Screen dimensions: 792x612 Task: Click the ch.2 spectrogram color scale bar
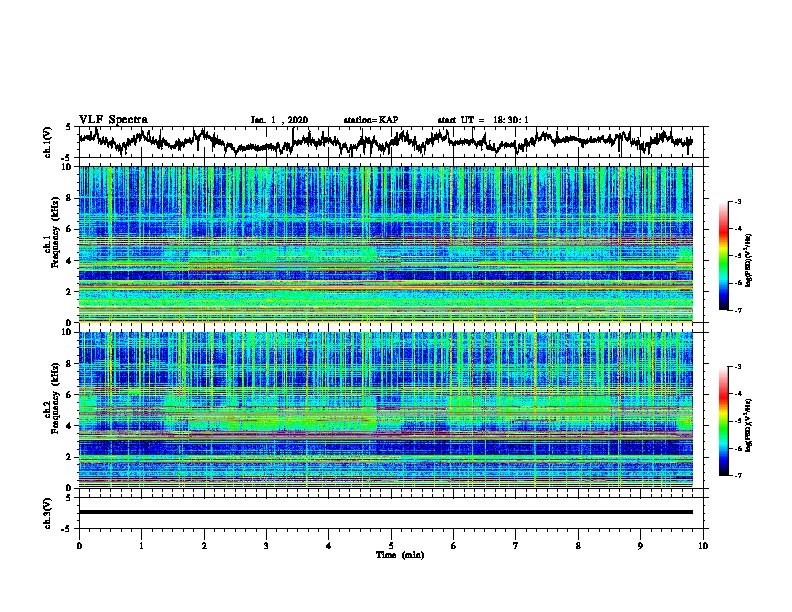point(723,421)
